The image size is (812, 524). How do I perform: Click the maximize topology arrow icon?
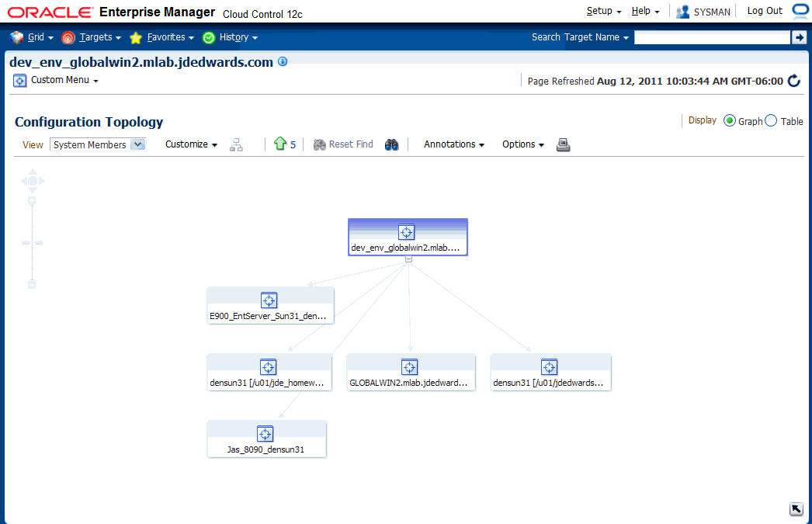[x=796, y=509]
